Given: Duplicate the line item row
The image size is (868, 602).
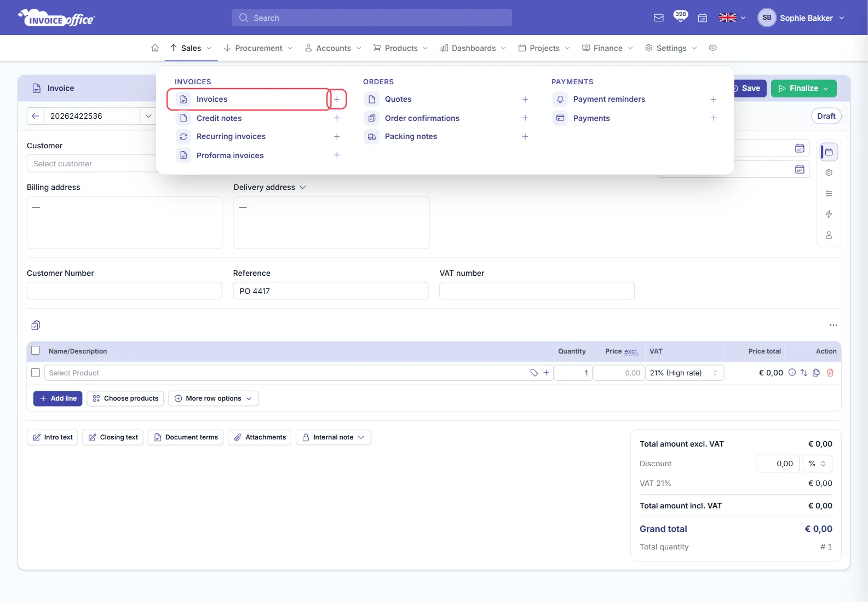Looking at the screenshot, I should coord(817,373).
